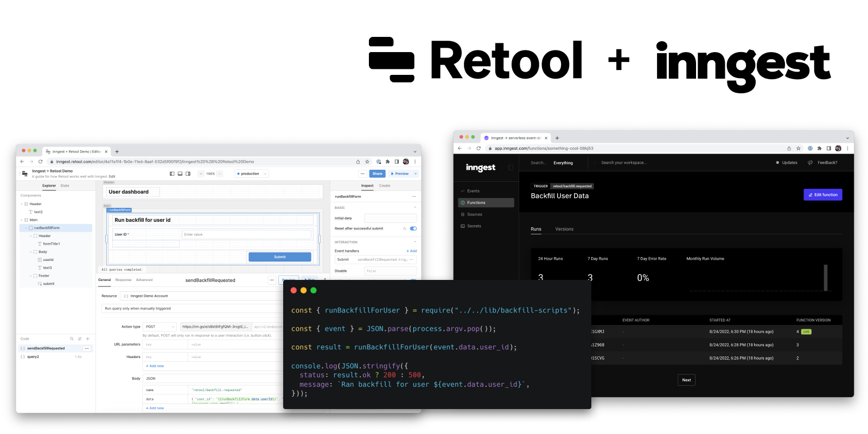The height and width of the screenshot is (434, 868).
Task: Collapse the Body tree node
Action: (30, 252)
